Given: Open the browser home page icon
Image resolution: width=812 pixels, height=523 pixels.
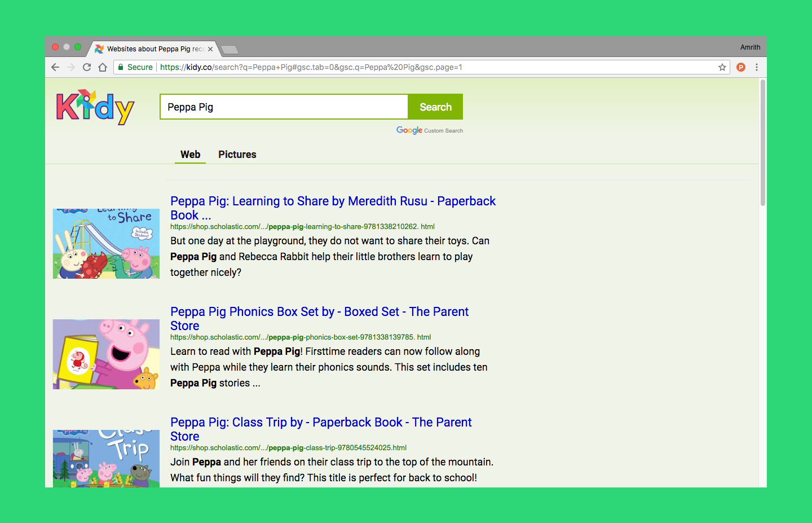Looking at the screenshot, I should click(103, 67).
